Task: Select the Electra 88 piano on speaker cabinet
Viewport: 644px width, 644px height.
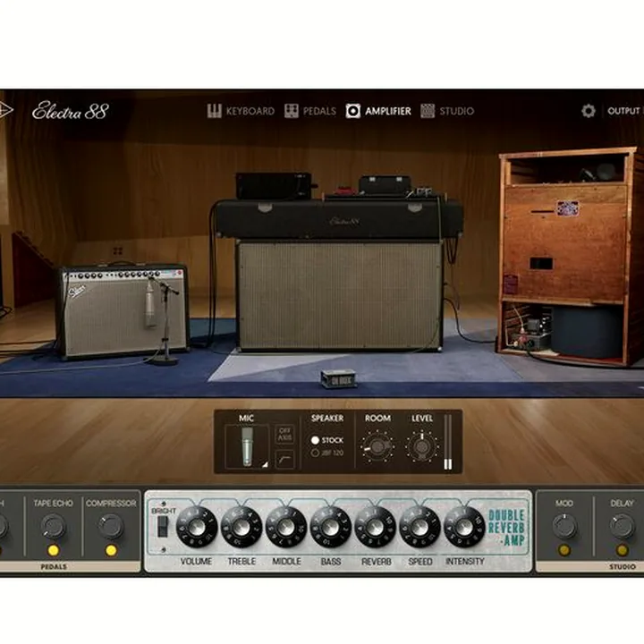Action: tap(339, 275)
